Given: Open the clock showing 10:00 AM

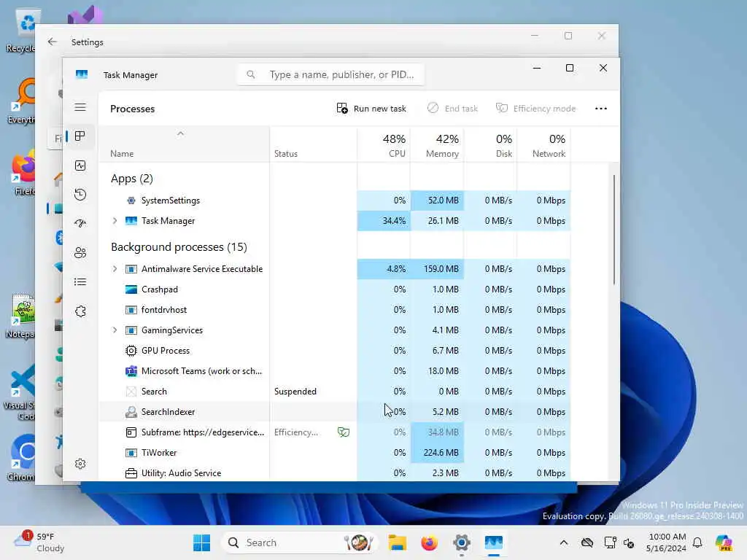Looking at the screenshot, I should click(666, 542).
